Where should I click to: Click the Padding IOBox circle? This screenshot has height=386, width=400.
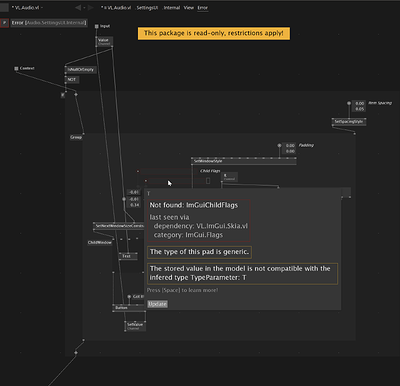point(279,145)
